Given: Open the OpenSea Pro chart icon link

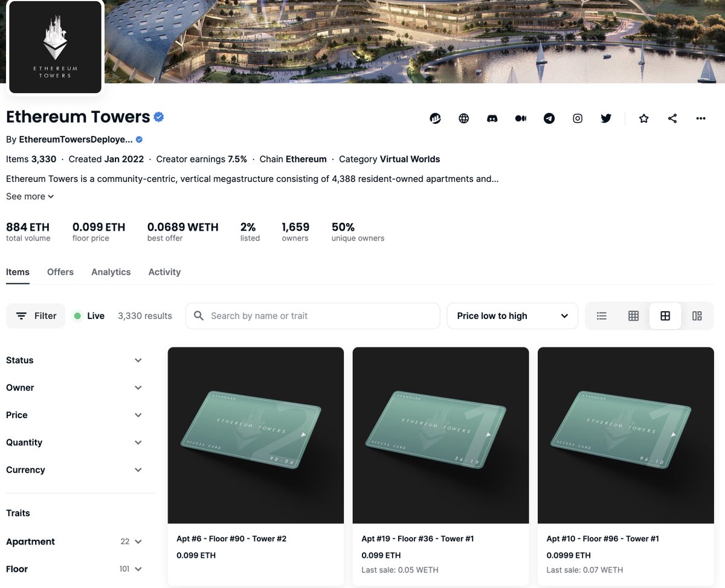Looking at the screenshot, I should pyautogui.click(x=435, y=118).
